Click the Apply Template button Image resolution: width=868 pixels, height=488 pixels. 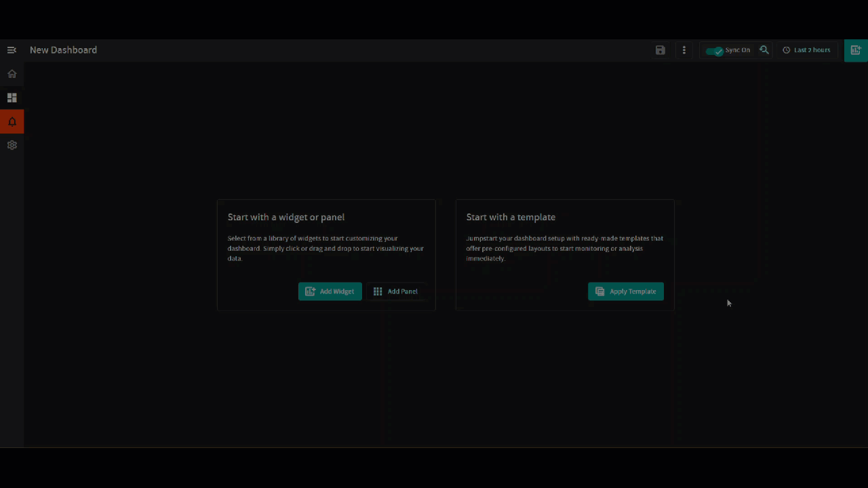(x=626, y=291)
